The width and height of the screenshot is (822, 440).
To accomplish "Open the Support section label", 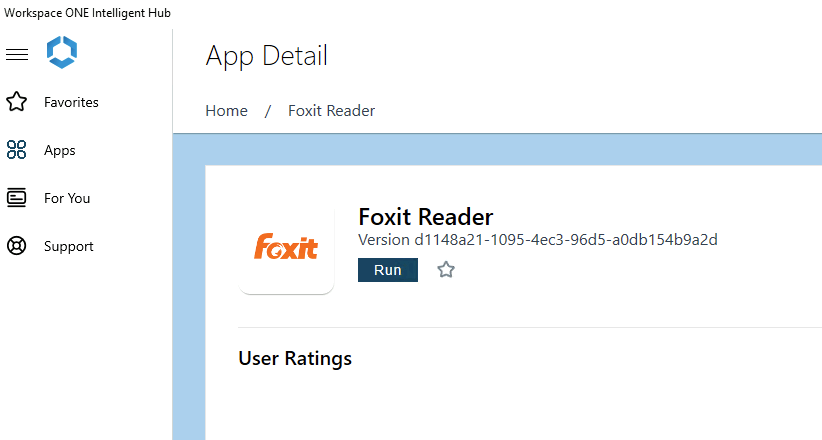I will (69, 246).
